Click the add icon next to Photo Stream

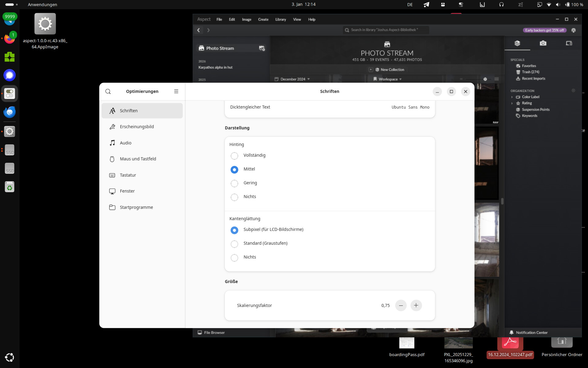point(262,48)
